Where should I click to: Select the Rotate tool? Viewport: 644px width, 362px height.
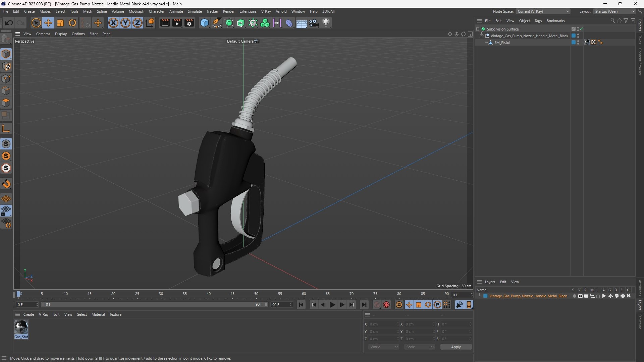tap(72, 23)
